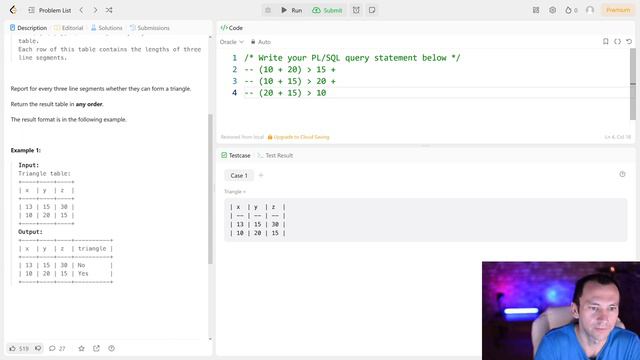640x360 pixels.
Task: Click code line 2 comment text
Action: (x=290, y=70)
